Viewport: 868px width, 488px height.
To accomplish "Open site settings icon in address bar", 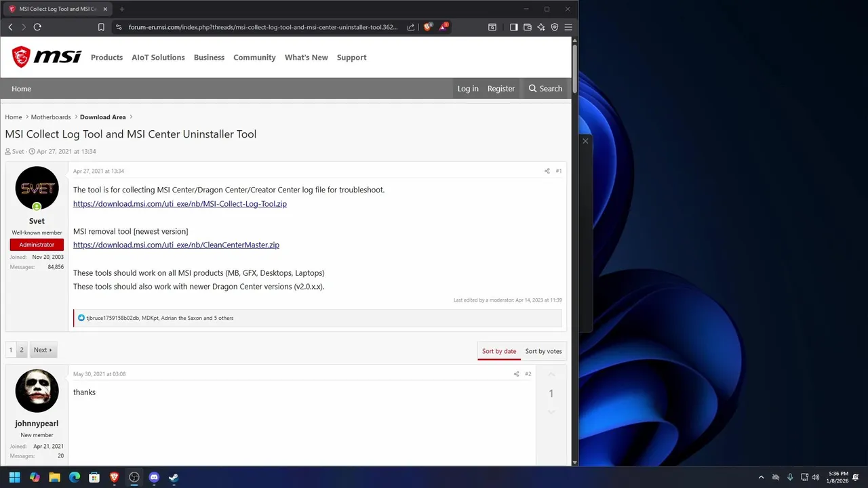I will (119, 27).
